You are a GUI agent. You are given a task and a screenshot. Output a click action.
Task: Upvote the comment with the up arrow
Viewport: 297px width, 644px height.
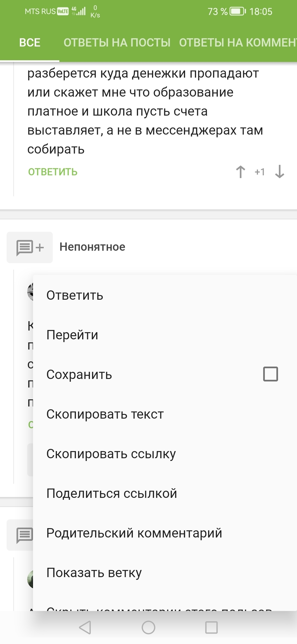[241, 172]
